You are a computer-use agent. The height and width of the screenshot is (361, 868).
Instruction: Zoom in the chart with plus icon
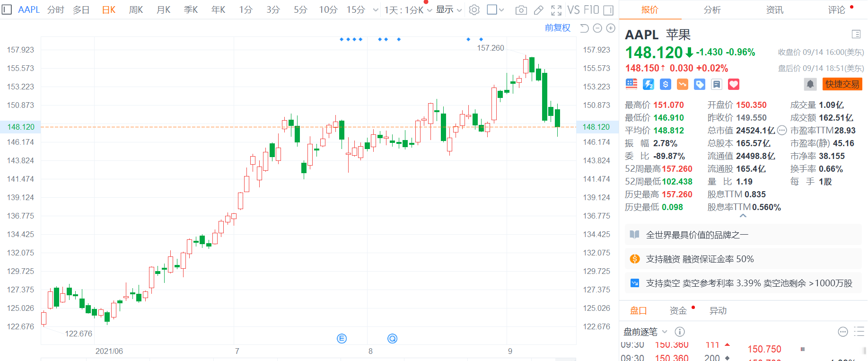click(x=611, y=28)
